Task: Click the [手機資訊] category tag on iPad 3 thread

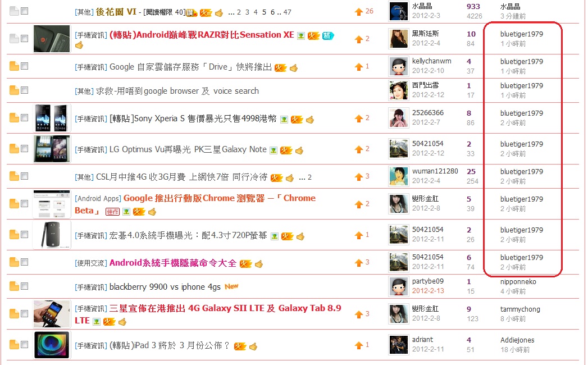Action: [91, 345]
